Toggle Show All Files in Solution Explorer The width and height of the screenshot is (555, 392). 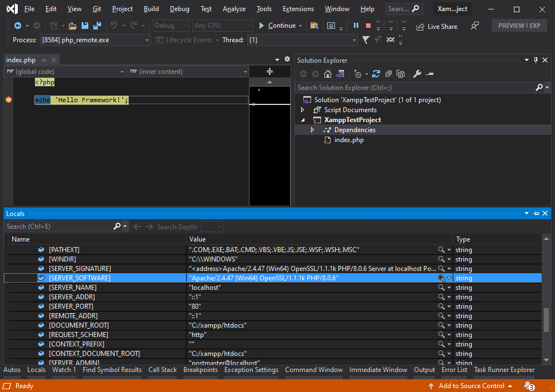401,74
